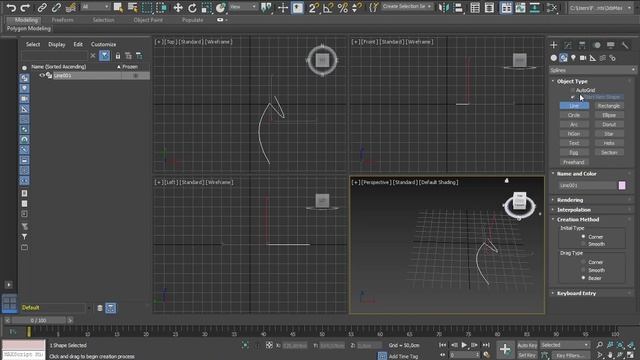Select Line001 in Scene Explorer list
The width and height of the screenshot is (640, 360).
click(x=62, y=76)
